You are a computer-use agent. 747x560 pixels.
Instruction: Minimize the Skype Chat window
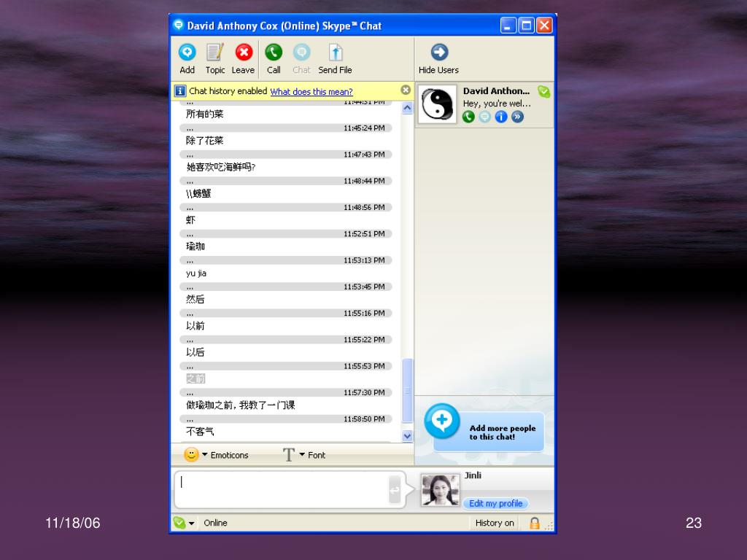coord(508,26)
